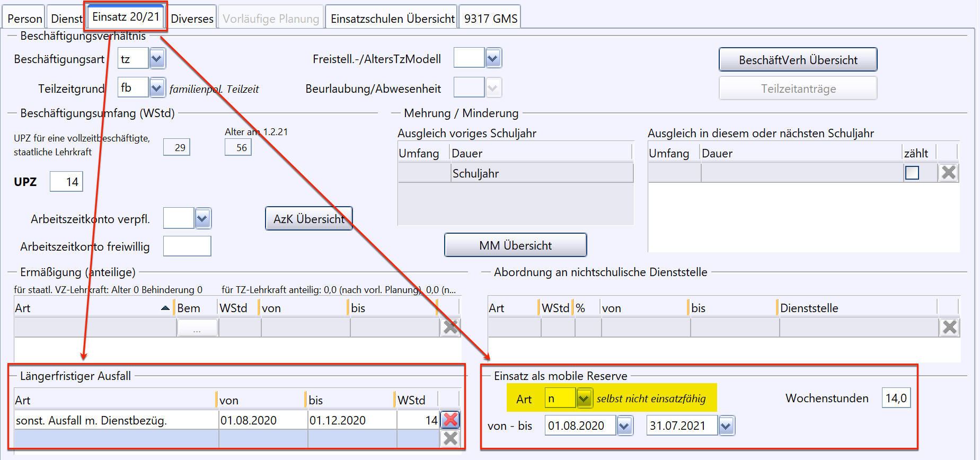Viewport: 980px width, 460px height.
Task: Select the Einsatz 20/21 tab
Action: pyautogui.click(x=126, y=16)
